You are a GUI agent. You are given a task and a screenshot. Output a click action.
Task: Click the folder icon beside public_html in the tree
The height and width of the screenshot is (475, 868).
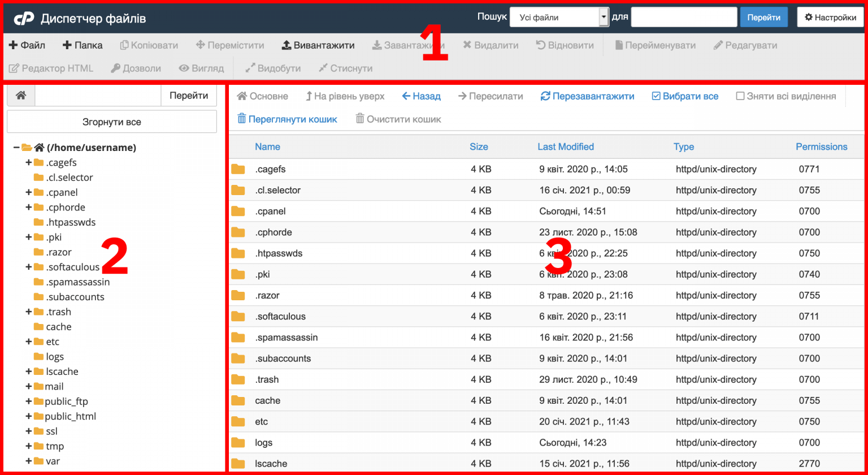(x=40, y=416)
